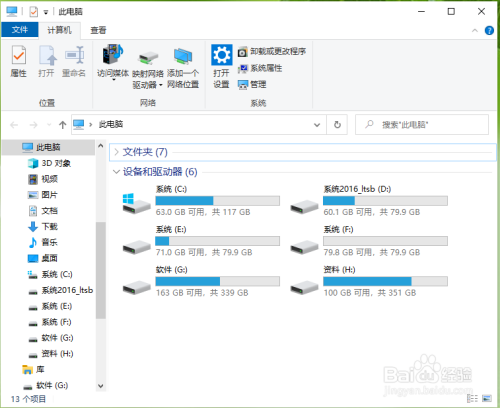Switch to the View (查看) tab
The height and width of the screenshot is (408, 500).
tap(98, 30)
